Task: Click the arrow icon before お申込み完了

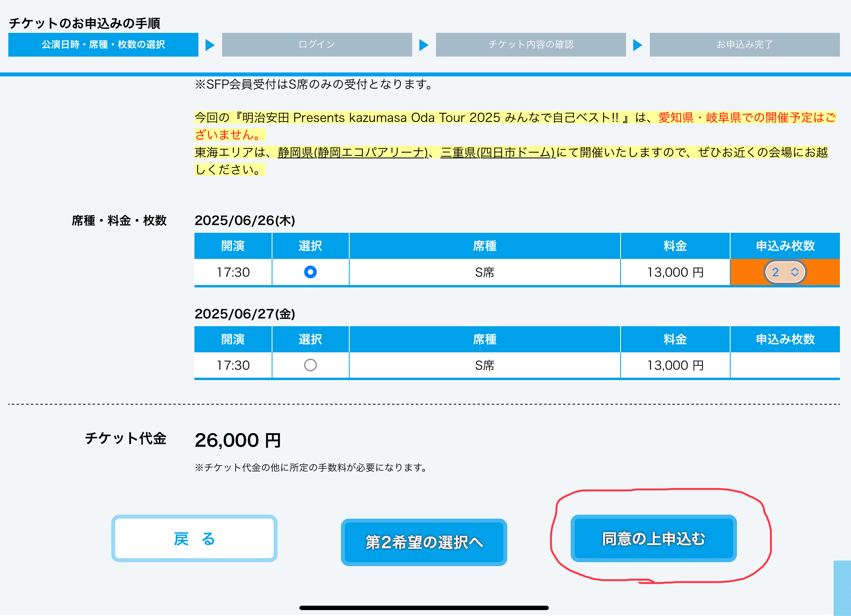Action: point(638,45)
